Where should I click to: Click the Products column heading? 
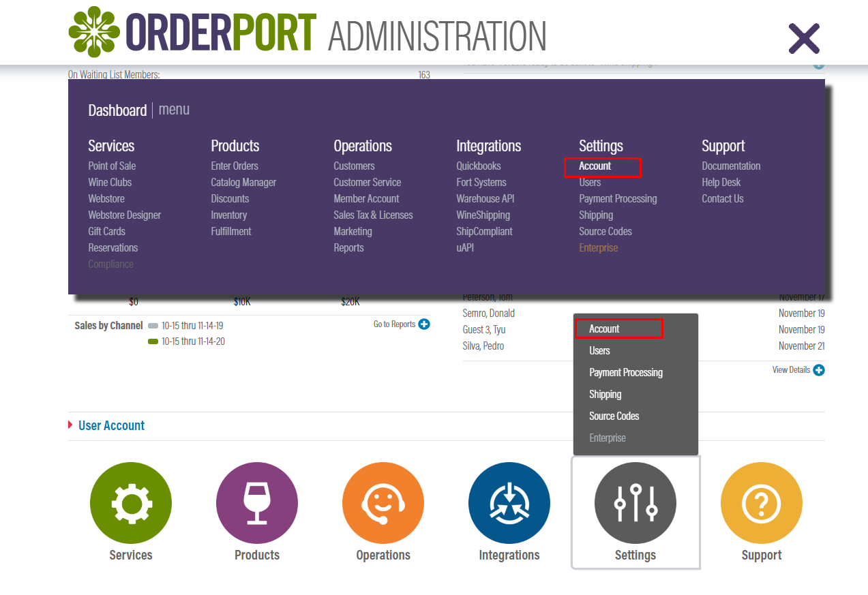coord(235,146)
